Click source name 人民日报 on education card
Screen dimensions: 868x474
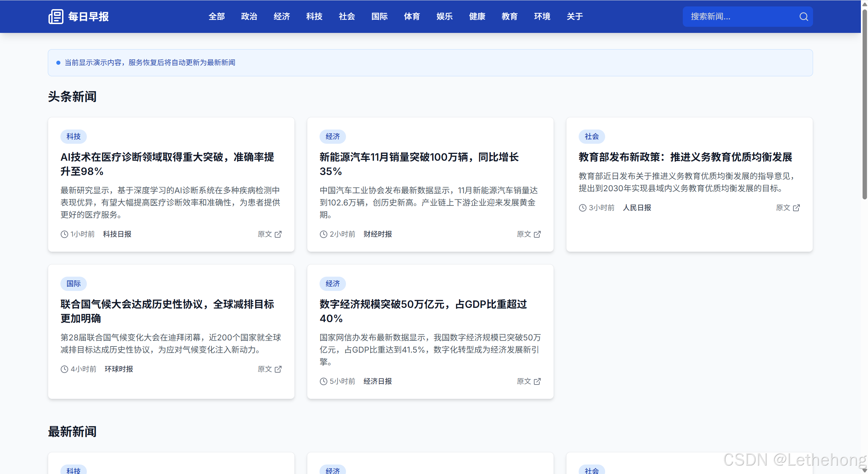click(x=637, y=208)
